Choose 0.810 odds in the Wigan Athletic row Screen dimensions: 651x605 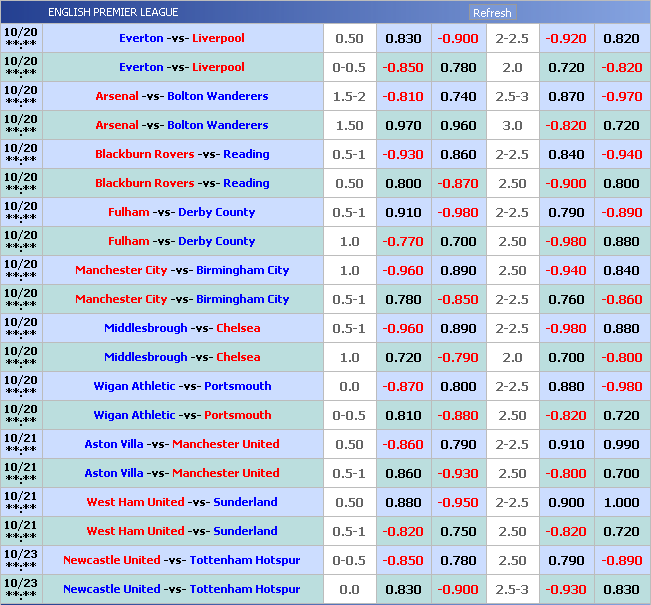(x=403, y=416)
